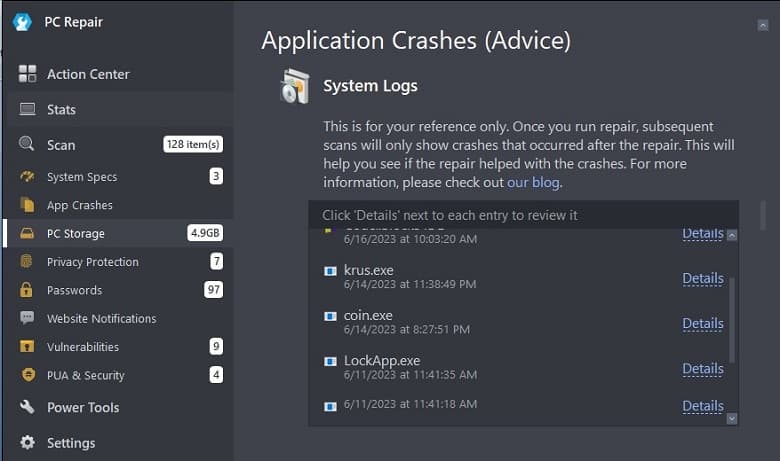This screenshot has height=461, width=780.
Task: Click LockApp.exe application icon
Action: (330, 362)
